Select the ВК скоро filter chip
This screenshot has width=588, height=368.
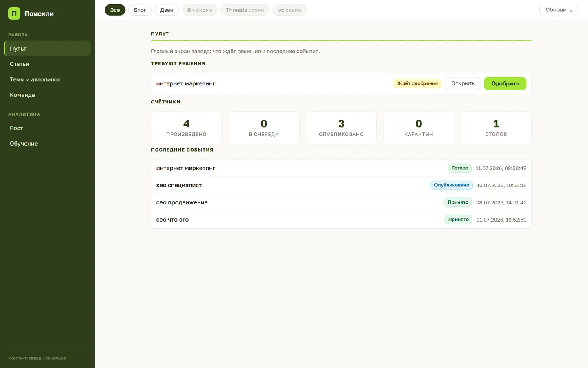[x=200, y=10]
